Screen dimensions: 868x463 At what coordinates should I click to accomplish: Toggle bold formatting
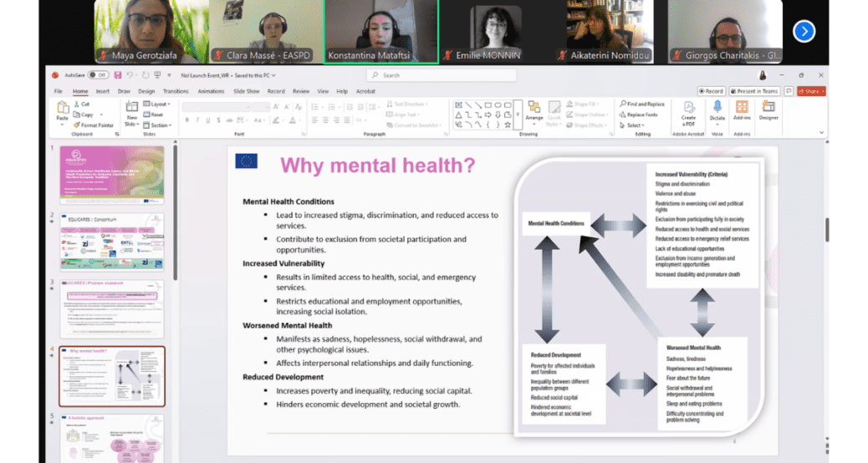pos(186,120)
